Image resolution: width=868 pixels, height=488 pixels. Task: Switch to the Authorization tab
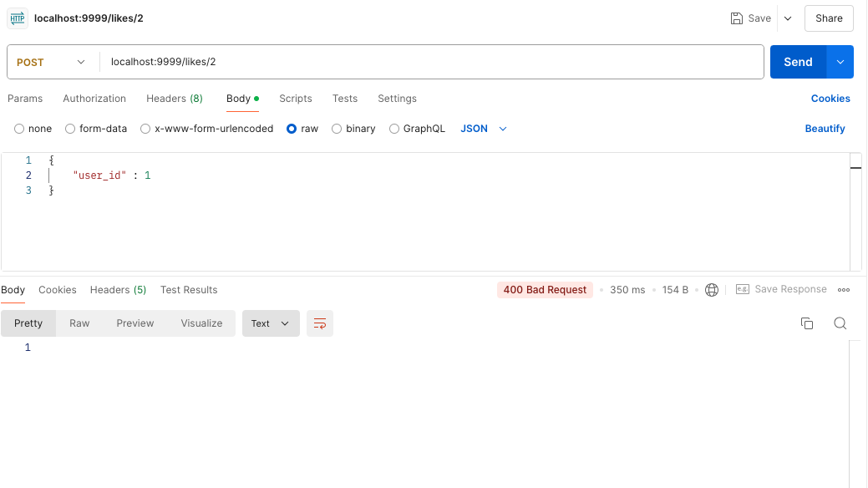pyautogui.click(x=94, y=99)
